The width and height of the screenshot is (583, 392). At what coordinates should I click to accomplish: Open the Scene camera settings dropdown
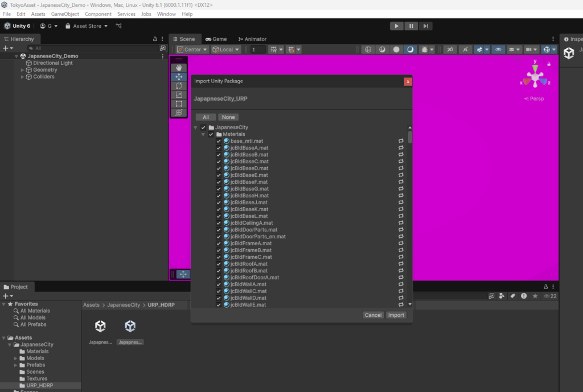point(531,49)
